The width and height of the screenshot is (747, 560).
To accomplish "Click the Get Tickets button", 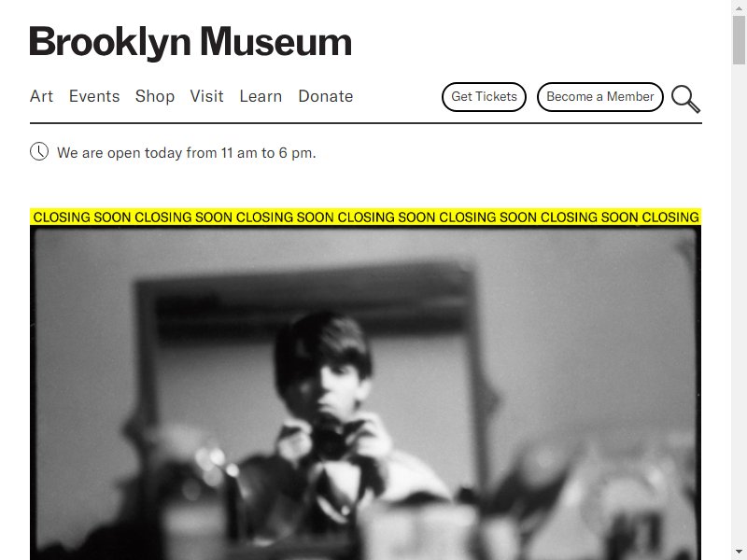I will (x=484, y=97).
